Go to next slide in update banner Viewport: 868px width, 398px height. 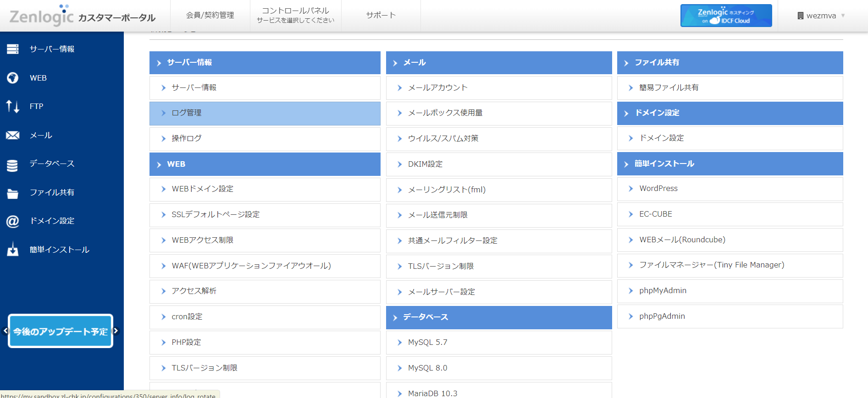pyautogui.click(x=116, y=331)
